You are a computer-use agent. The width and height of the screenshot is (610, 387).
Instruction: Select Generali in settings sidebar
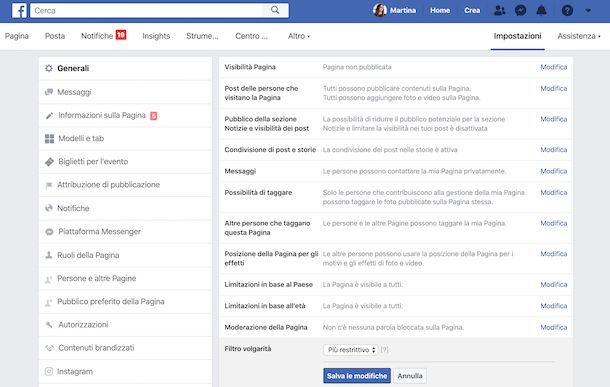[x=125, y=68]
